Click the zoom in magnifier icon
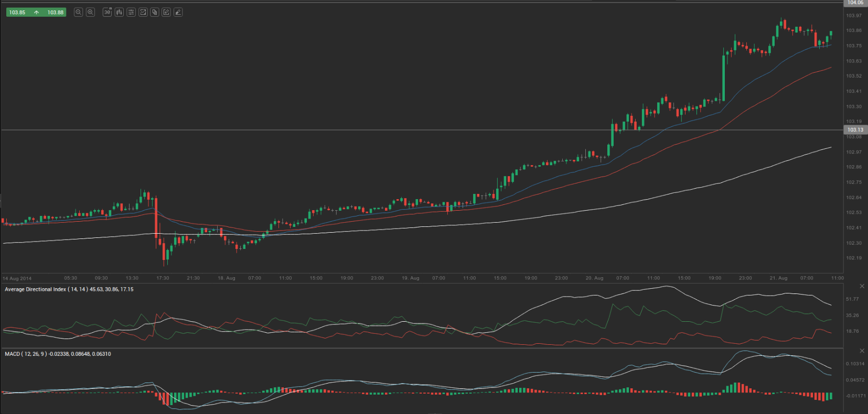The width and height of the screenshot is (868, 414). (90, 12)
